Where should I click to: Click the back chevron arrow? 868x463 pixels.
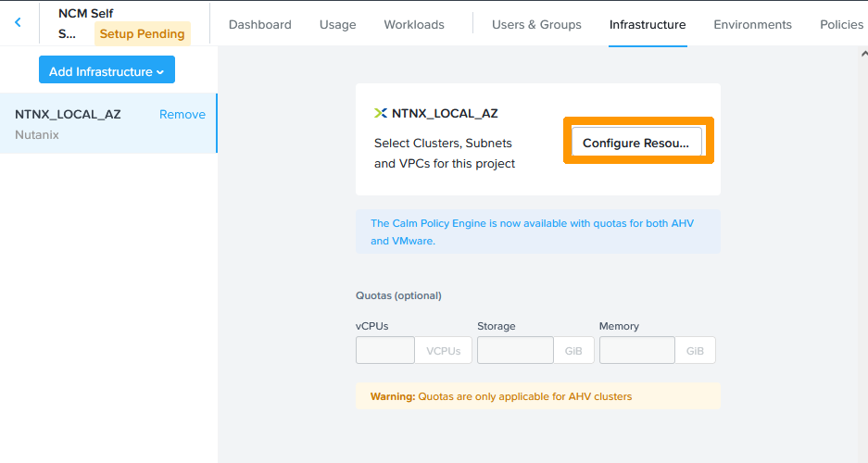[x=18, y=23]
